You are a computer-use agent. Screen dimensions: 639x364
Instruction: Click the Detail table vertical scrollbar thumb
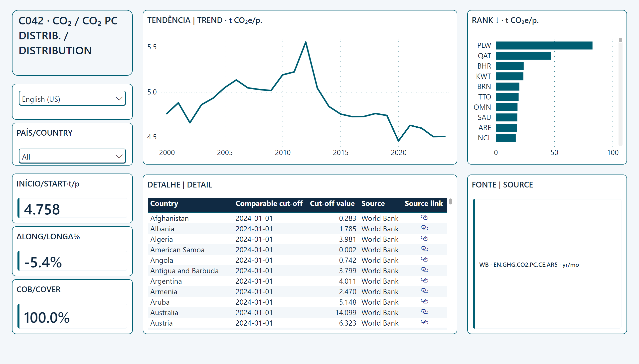tap(451, 201)
